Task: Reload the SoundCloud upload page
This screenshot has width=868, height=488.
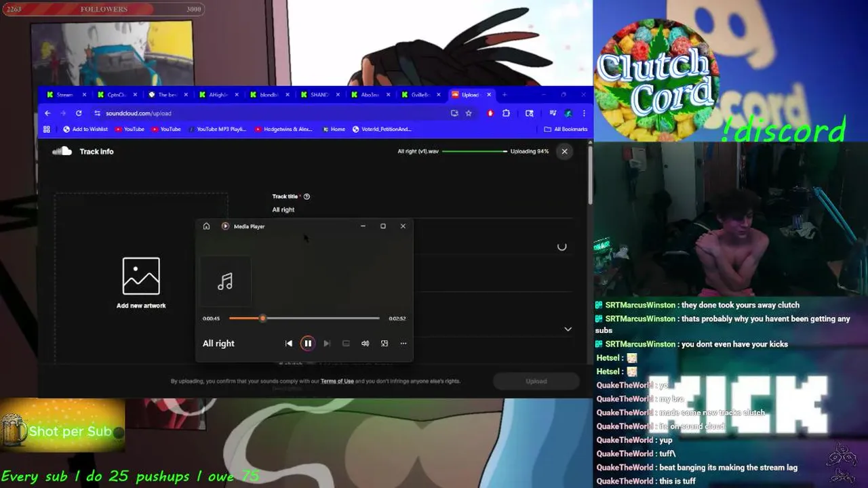Action: click(x=79, y=113)
